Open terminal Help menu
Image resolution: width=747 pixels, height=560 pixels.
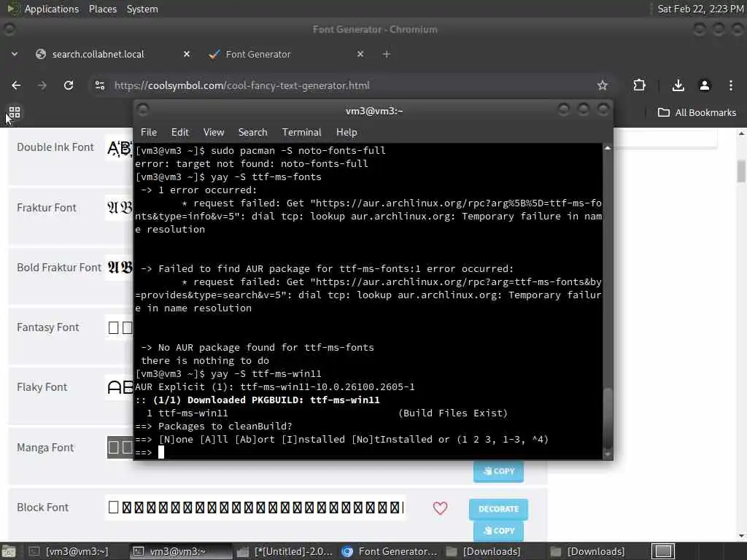tap(347, 133)
